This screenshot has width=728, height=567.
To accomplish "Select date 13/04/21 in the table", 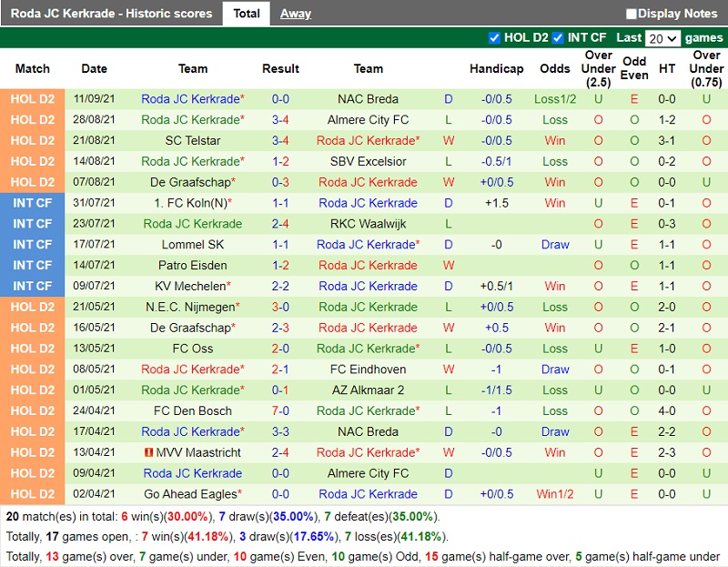I will tap(94, 451).
